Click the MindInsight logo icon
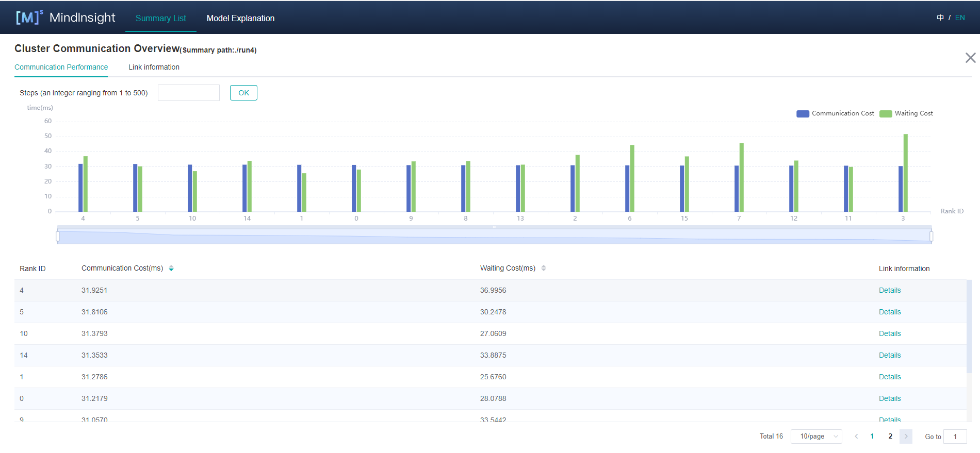The image size is (980, 453). pos(29,18)
